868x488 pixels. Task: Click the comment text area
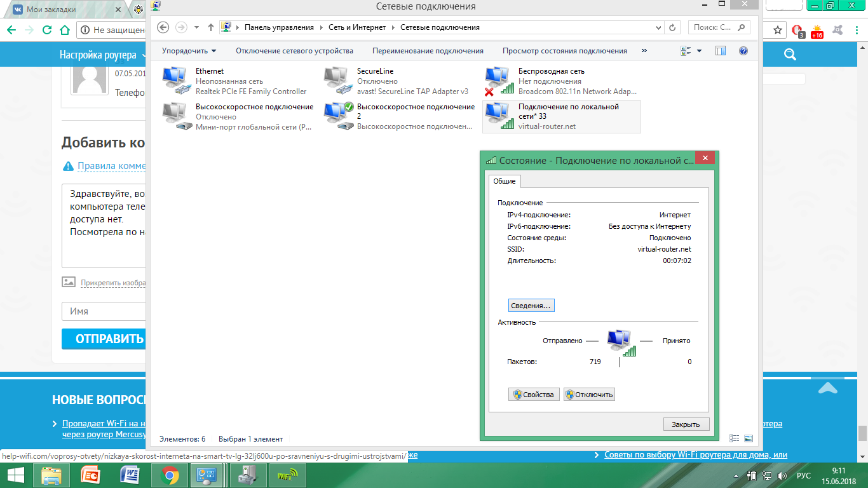(x=104, y=226)
